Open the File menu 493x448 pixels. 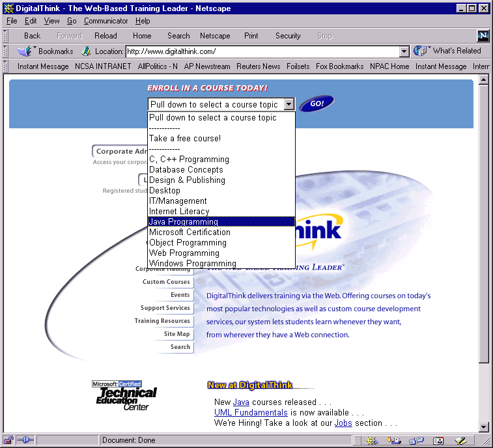point(12,21)
